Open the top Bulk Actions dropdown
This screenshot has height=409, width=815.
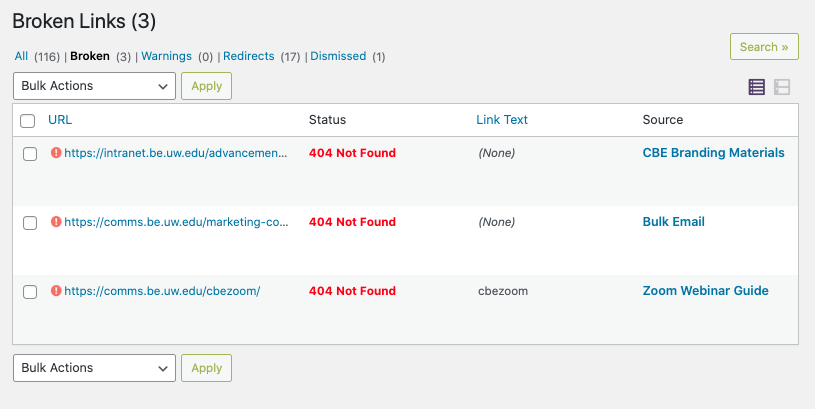click(94, 86)
